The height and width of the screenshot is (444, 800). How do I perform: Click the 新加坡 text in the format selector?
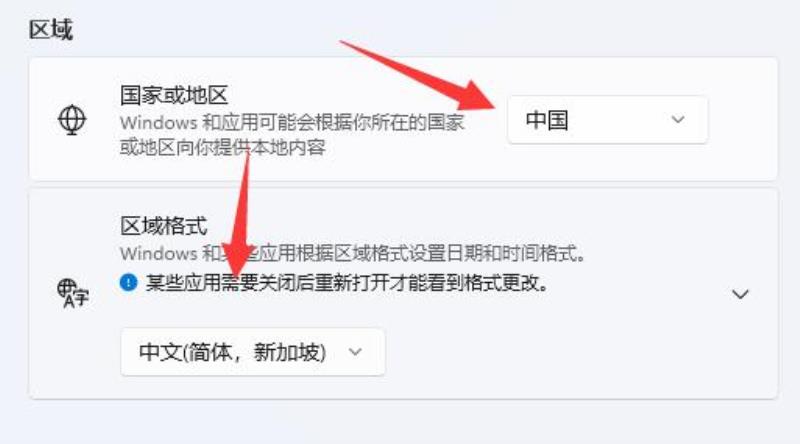288,352
